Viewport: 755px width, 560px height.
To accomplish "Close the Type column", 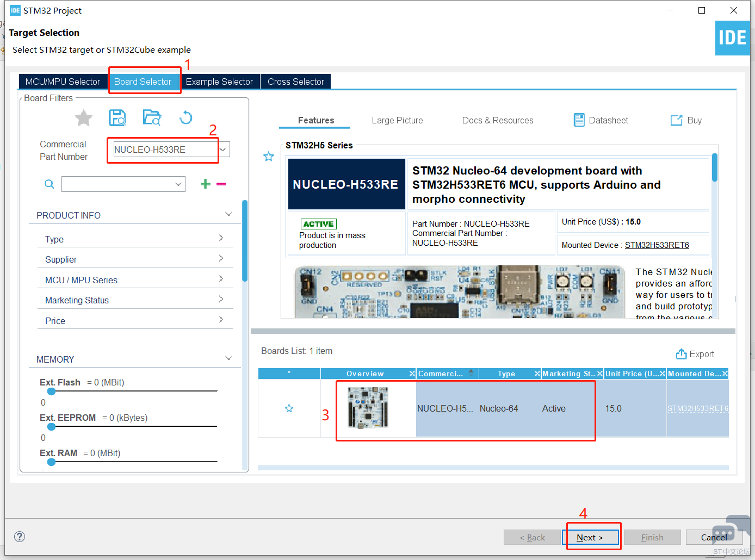I will pos(537,374).
